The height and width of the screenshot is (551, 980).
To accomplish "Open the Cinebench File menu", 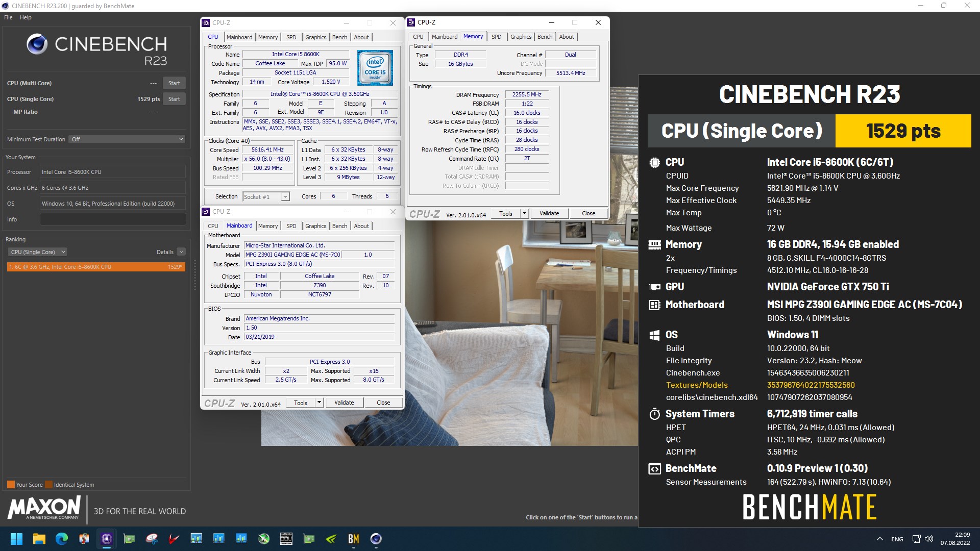I will coord(8,17).
